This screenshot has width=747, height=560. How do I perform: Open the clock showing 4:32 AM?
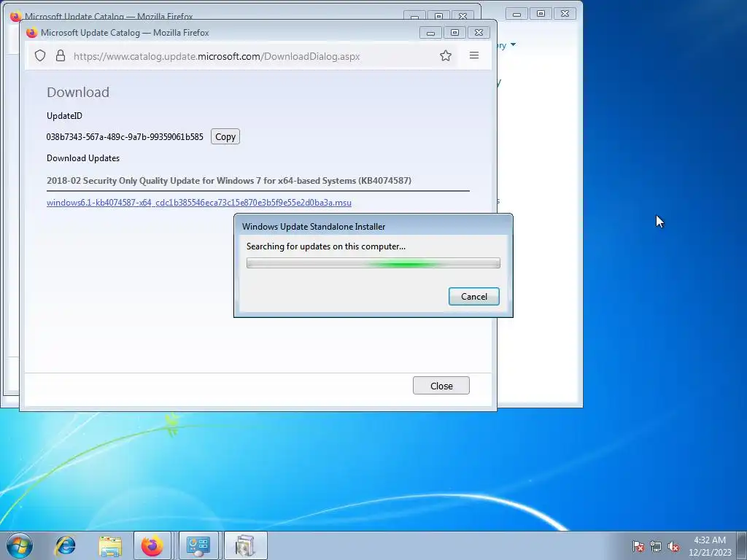click(x=710, y=545)
